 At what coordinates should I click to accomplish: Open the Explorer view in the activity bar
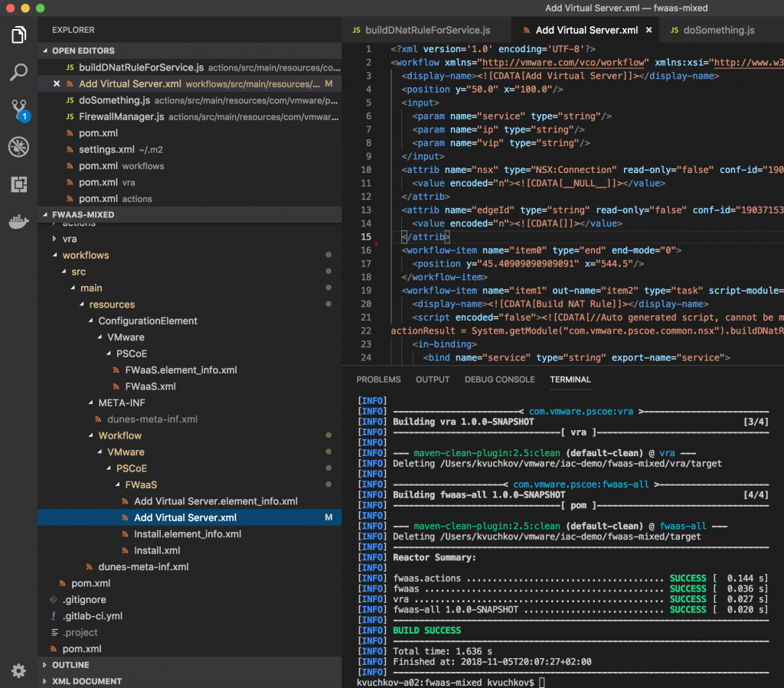(18, 34)
